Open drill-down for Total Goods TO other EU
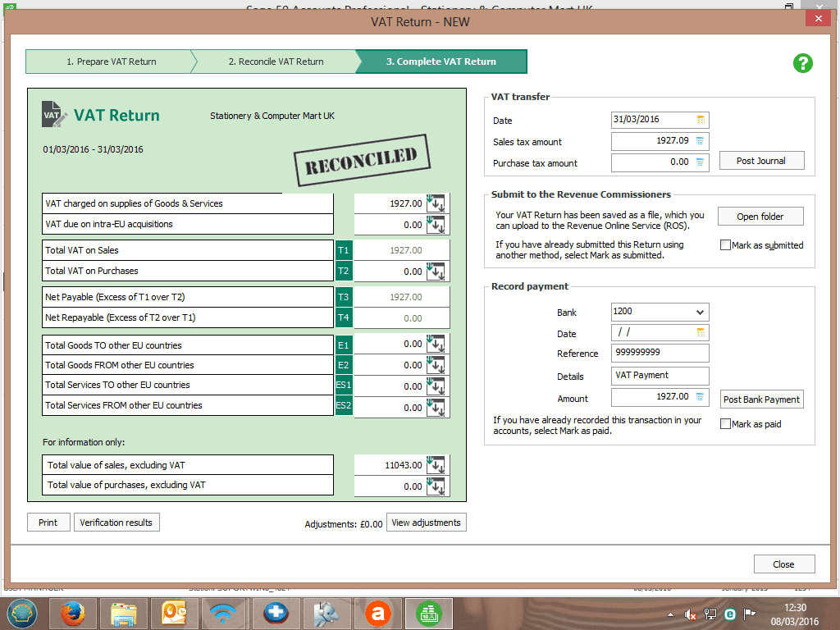The height and width of the screenshot is (630, 840). click(436, 344)
